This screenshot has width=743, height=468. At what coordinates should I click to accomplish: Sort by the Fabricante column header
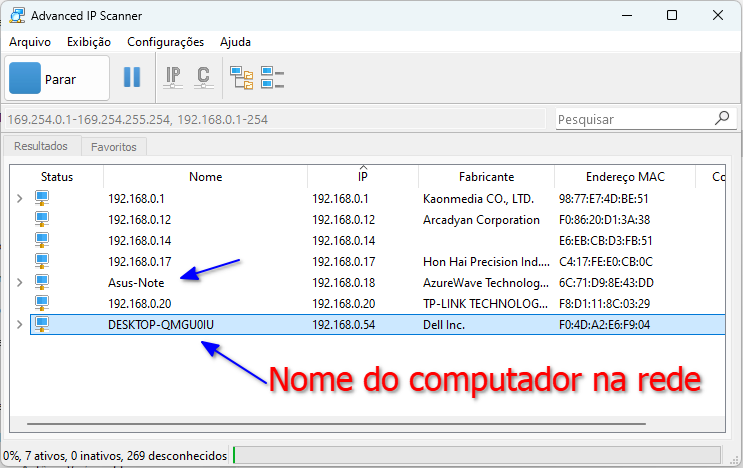(x=486, y=177)
